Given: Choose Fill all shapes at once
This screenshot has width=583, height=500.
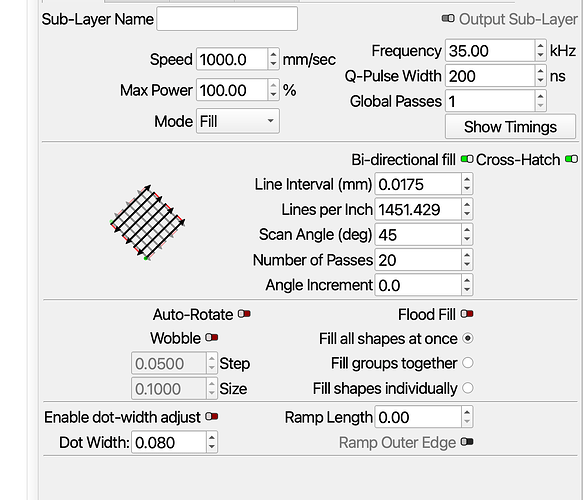Looking at the screenshot, I should point(468,338).
